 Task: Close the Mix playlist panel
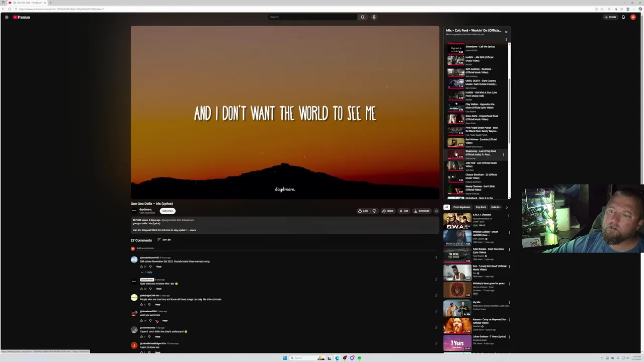pyautogui.click(x=506, y=32)
